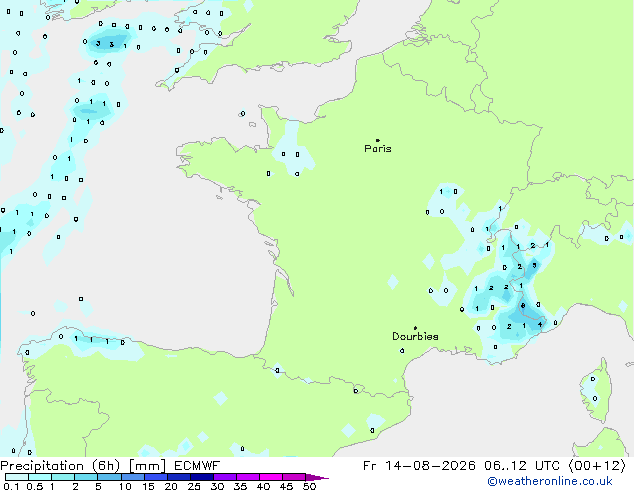Select the 40–45 mm magenta legend swatch
Screen dimensions: 634x490
[x=271, y=477]
